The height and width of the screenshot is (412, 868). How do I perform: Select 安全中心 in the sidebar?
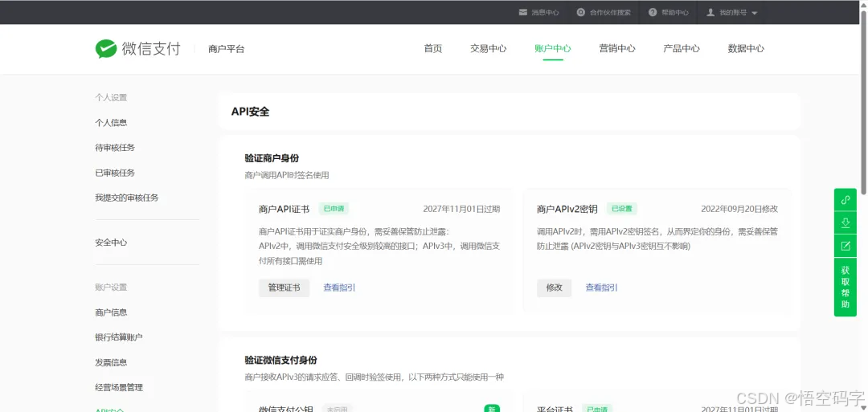tap(111, 243)
